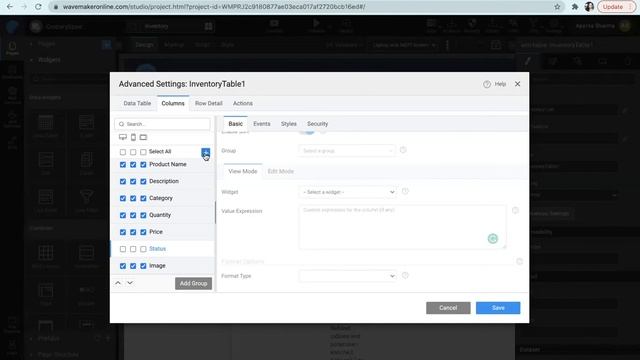Open the browser profile avatar
Image resolution: width=640 pixels, height=360 pixels.
pos(589,7)
